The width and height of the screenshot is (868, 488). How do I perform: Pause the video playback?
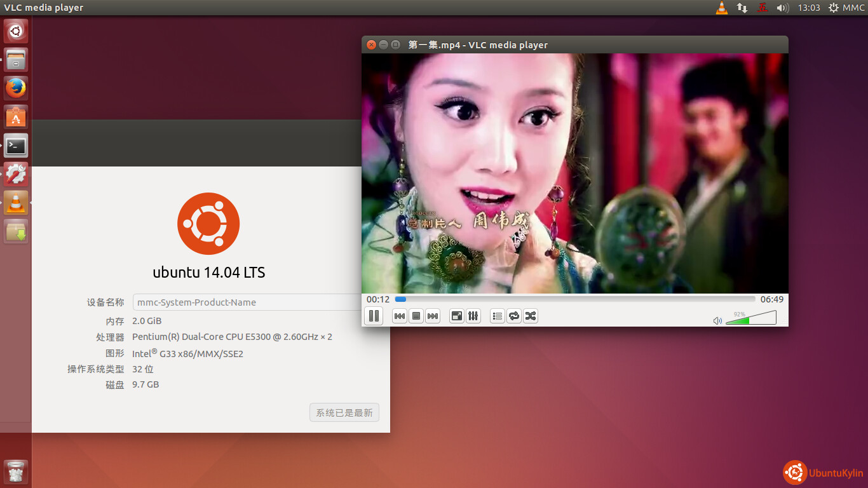(374, 316)
